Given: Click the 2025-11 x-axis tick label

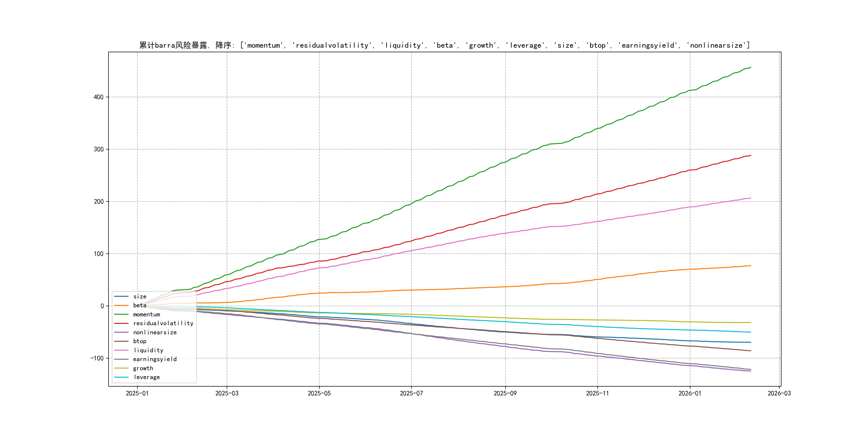Looking at the screenshot, I should (597, 394).
